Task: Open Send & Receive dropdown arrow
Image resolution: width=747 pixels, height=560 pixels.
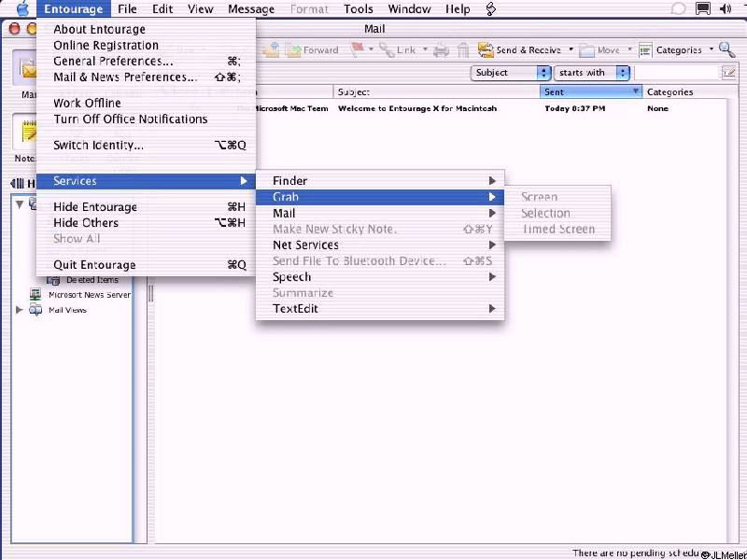Action: [571, 49]
